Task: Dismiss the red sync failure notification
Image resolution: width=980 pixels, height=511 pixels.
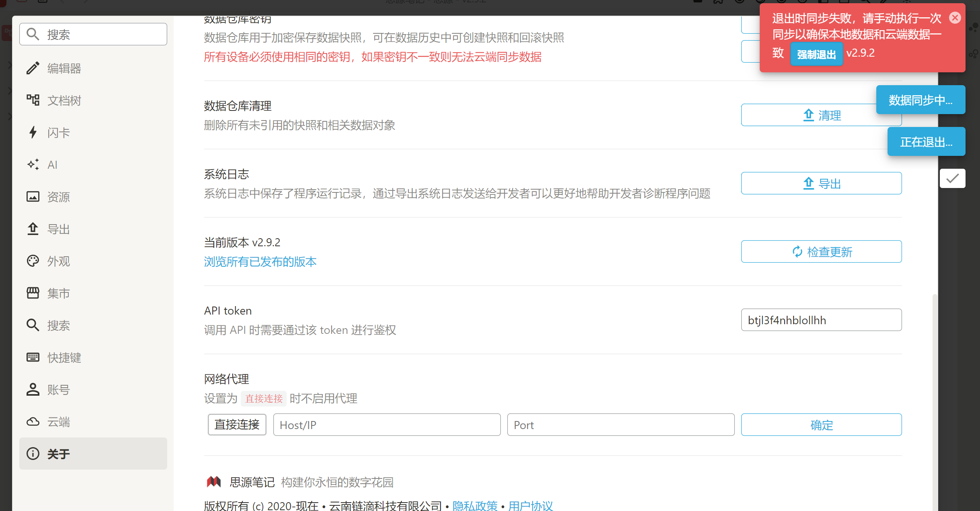Action: pyautogui.click(x=955, y=18)
